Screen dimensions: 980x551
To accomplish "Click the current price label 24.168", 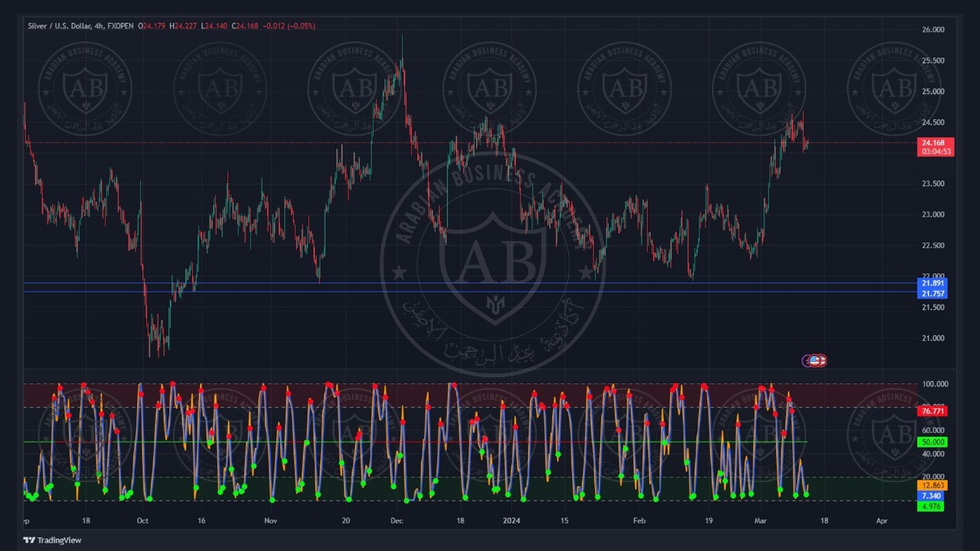I will [x=934, y=143].
